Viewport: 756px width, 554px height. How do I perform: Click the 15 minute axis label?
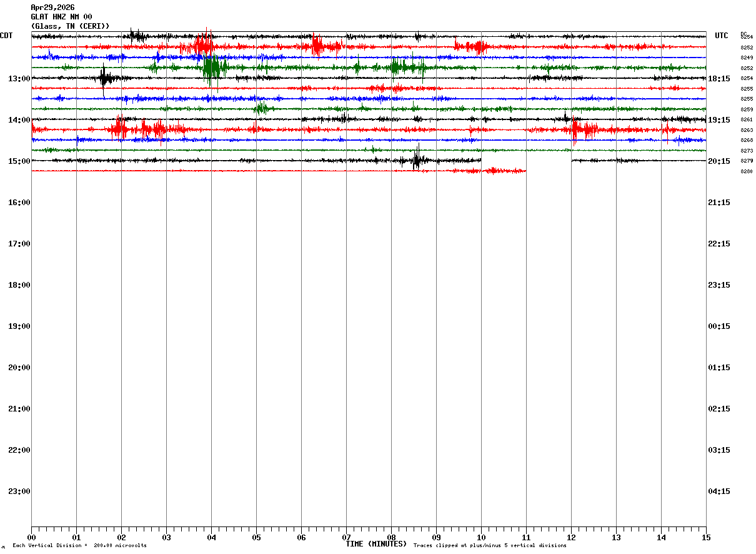(706, 538)
